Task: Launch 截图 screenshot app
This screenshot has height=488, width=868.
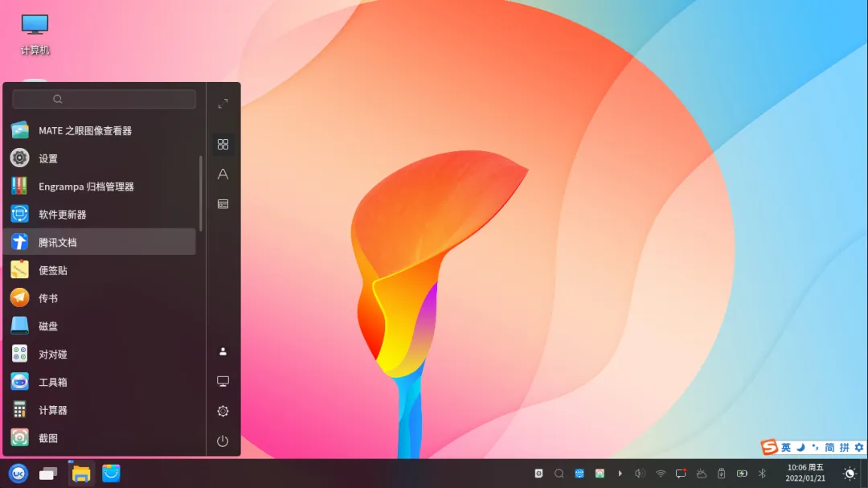Action: click(x=100, y=438)
